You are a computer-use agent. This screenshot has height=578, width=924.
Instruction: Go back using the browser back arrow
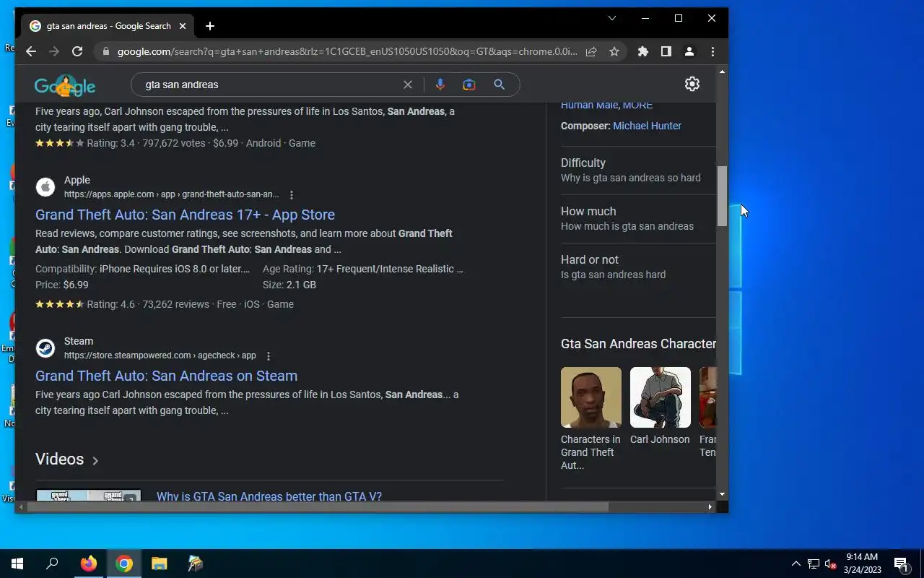pyautogui.click(x=30, y=51)
